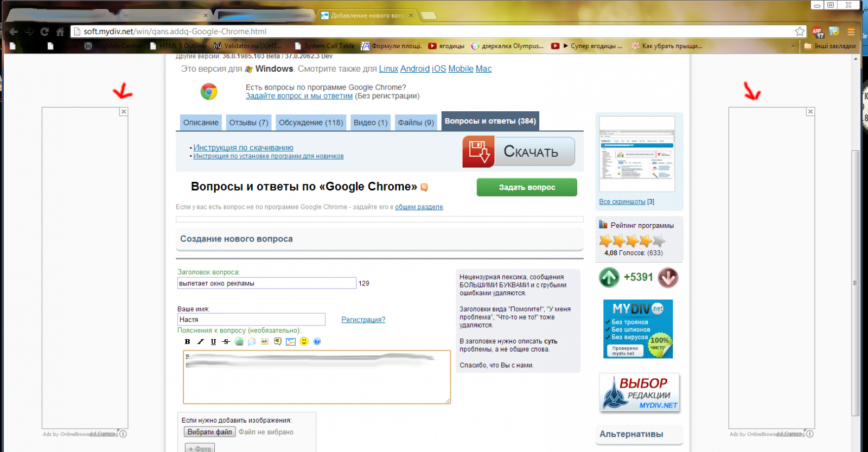Close the left advertisement banner
The image size is (868, 452).
click(x=124, y=111)
